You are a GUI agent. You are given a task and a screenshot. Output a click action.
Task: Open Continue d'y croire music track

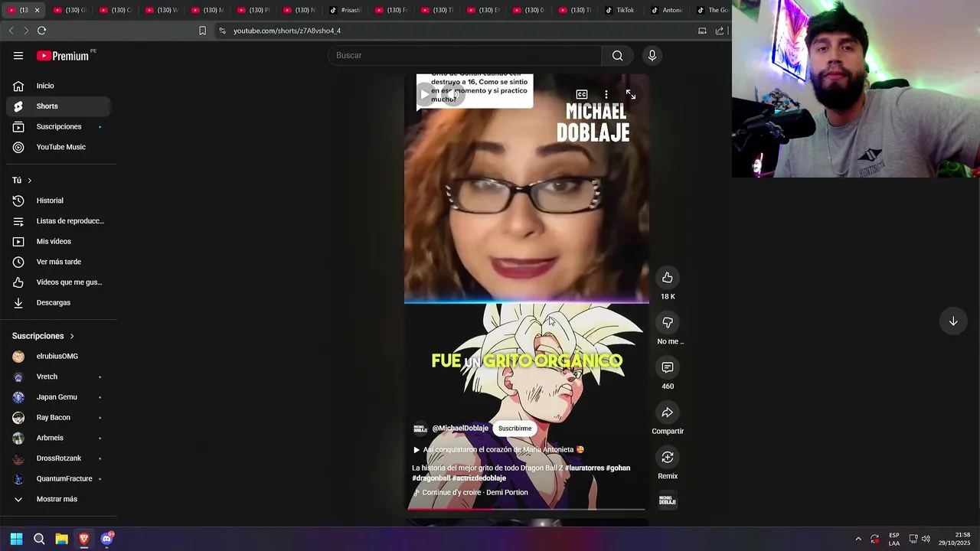pyautogui.click(x=470, y=493)
